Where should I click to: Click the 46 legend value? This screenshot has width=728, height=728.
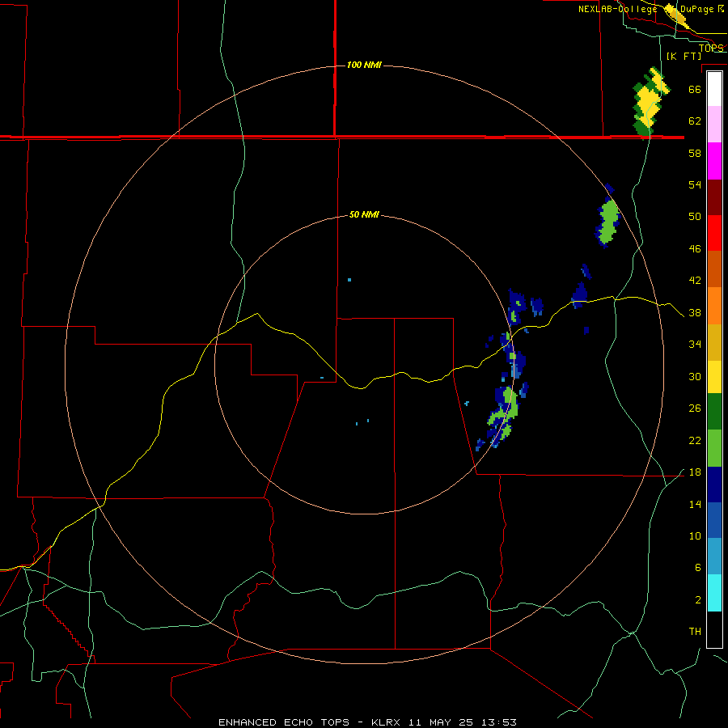click(x=695, y=249)
